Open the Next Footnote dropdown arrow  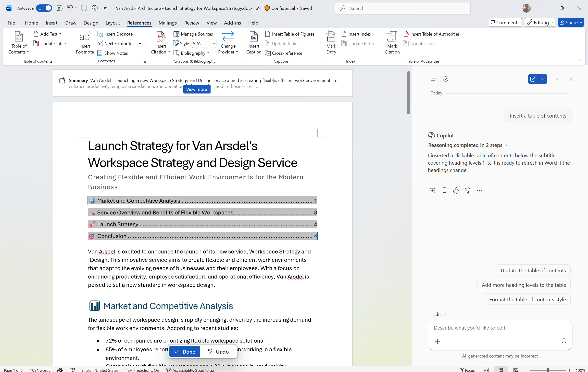(x=140, y=43)
